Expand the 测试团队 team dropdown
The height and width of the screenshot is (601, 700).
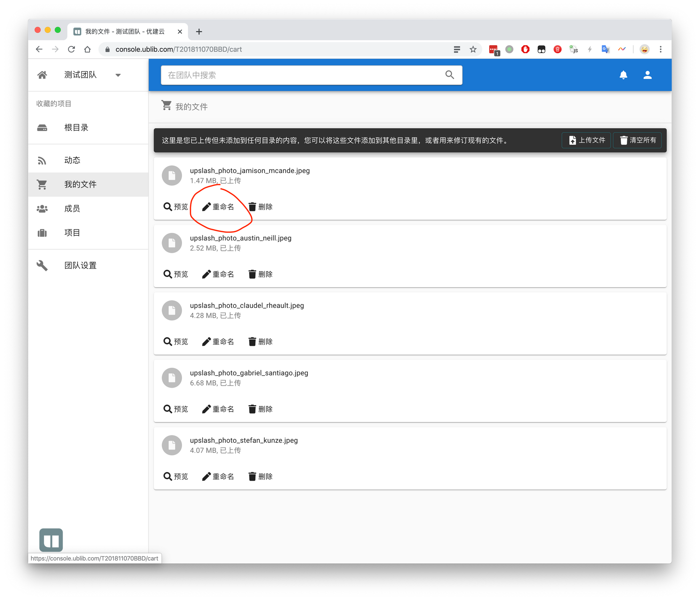click(118, 75)
